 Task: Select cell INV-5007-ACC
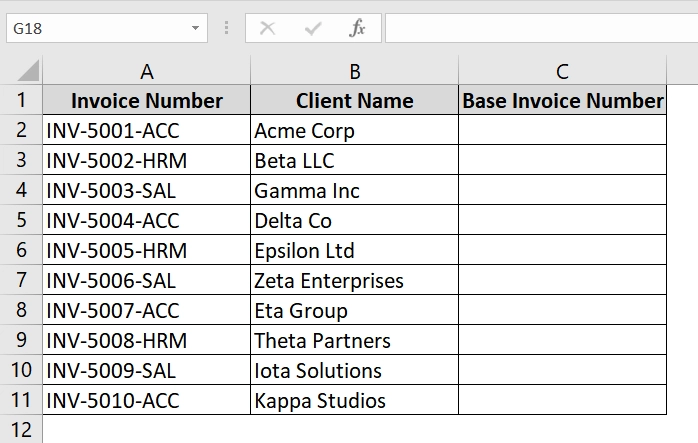pos(146,310)
